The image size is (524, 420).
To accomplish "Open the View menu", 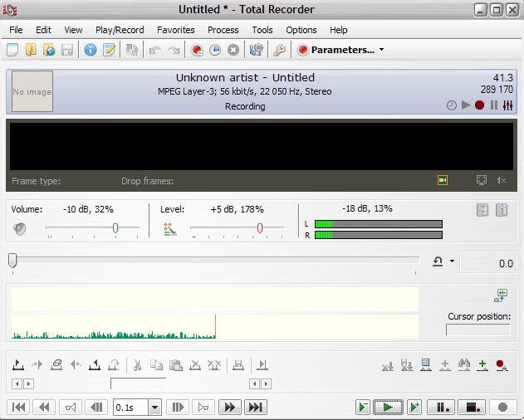I will pyautogui.click(x=73, y=30).
